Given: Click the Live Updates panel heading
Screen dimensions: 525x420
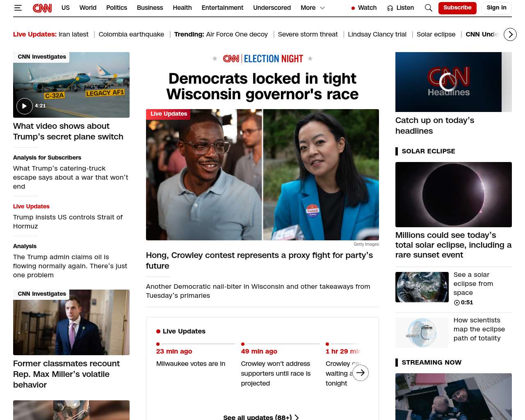Looking at the screenshot, I should pyautogui.click(x=184, y=331).
